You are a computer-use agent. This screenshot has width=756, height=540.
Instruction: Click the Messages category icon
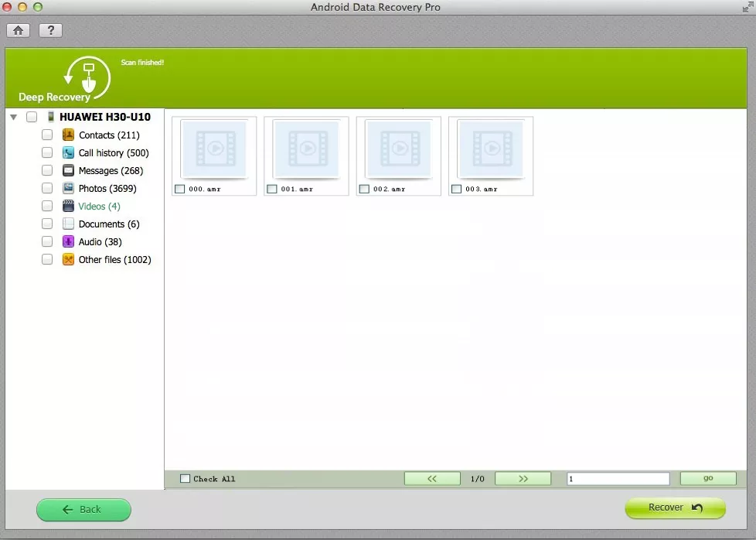(x=69, y=170)
